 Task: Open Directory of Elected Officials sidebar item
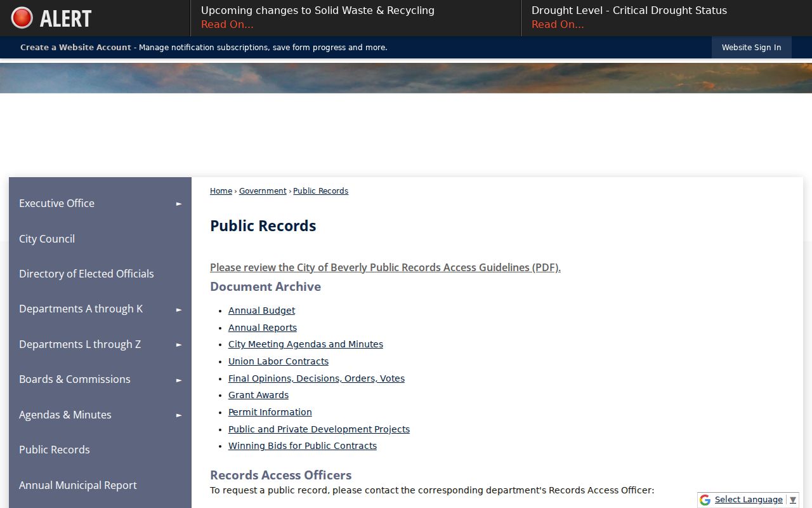100,274
